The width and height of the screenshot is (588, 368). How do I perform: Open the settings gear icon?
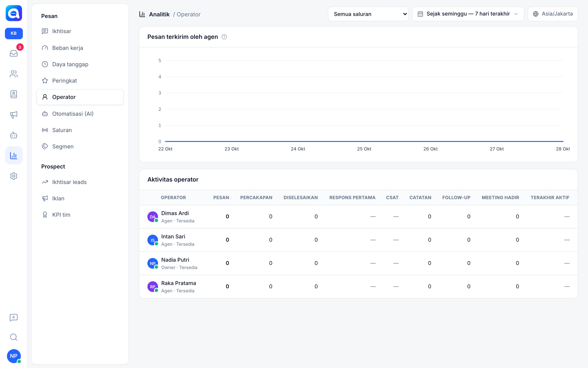[14, 176]
